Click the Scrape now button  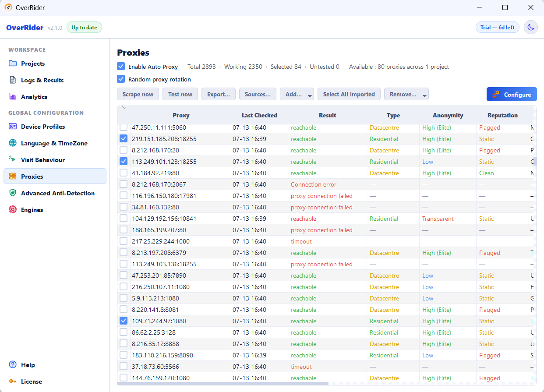[138, 94]
